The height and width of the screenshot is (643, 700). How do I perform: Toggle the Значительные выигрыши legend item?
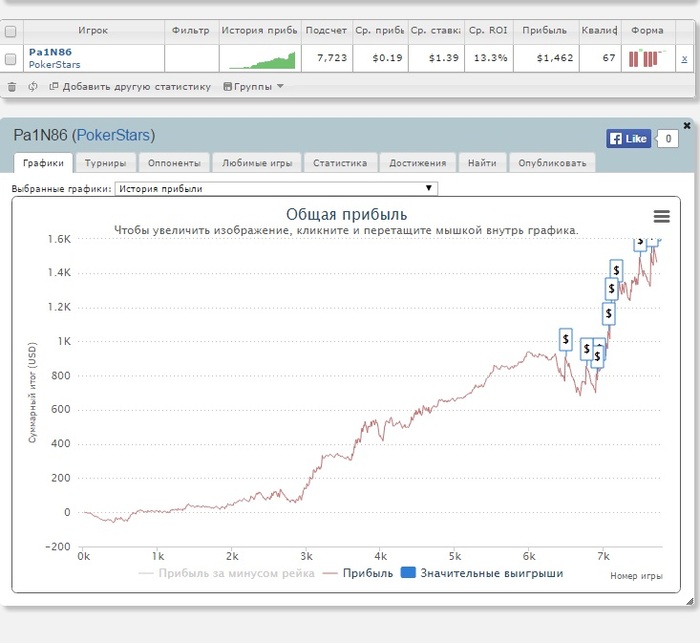tap(482, 573)
